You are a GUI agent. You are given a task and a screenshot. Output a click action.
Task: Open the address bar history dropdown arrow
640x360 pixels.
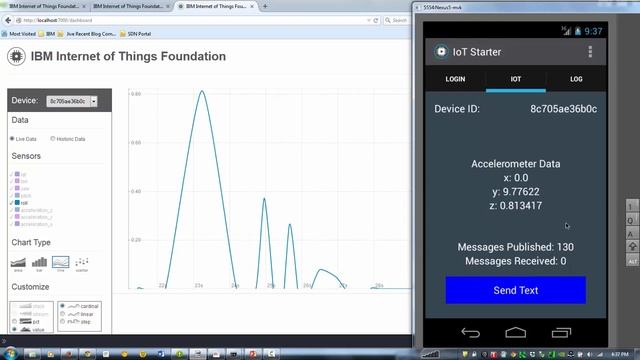369,20
